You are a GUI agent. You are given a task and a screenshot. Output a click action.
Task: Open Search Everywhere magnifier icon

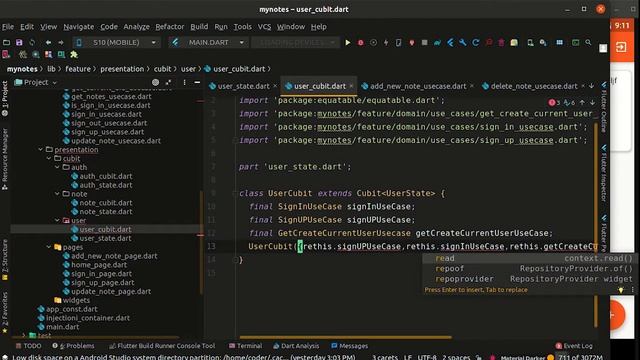tap(588, 42)
